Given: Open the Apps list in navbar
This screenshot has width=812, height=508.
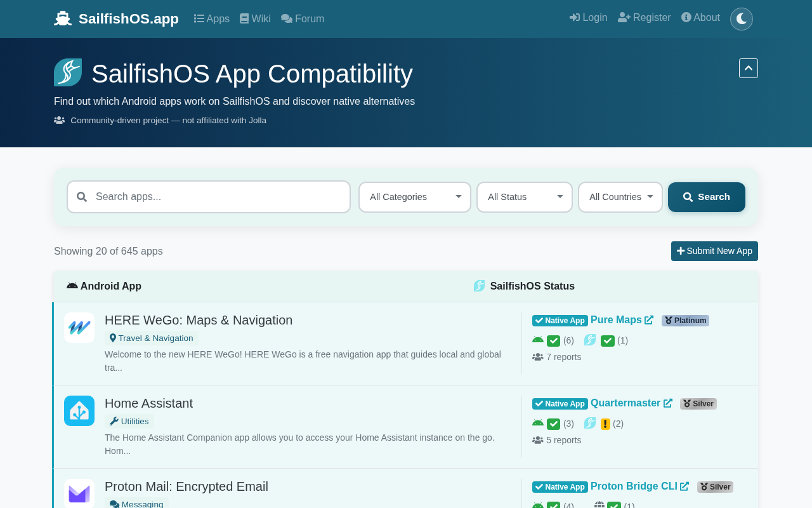Looking at the screenshot, I should pos(212,19).
